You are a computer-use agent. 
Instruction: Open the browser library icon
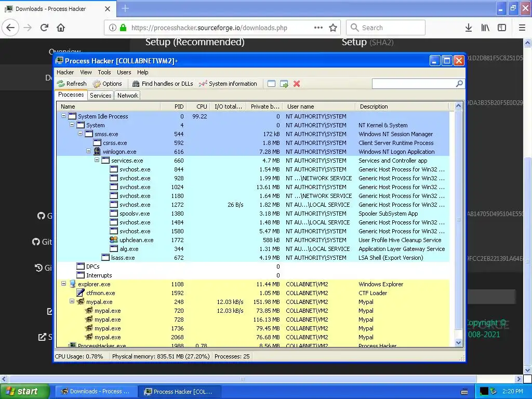(485, 28)
